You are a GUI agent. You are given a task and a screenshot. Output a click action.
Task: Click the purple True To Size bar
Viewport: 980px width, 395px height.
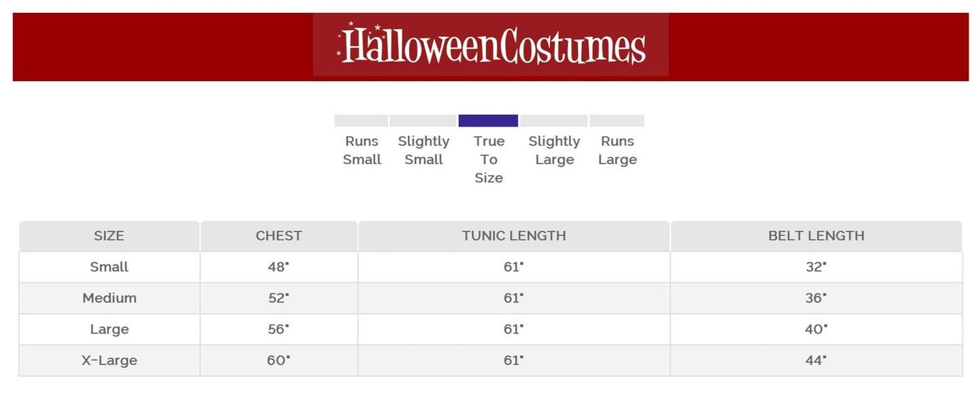[x=488, y=121]
